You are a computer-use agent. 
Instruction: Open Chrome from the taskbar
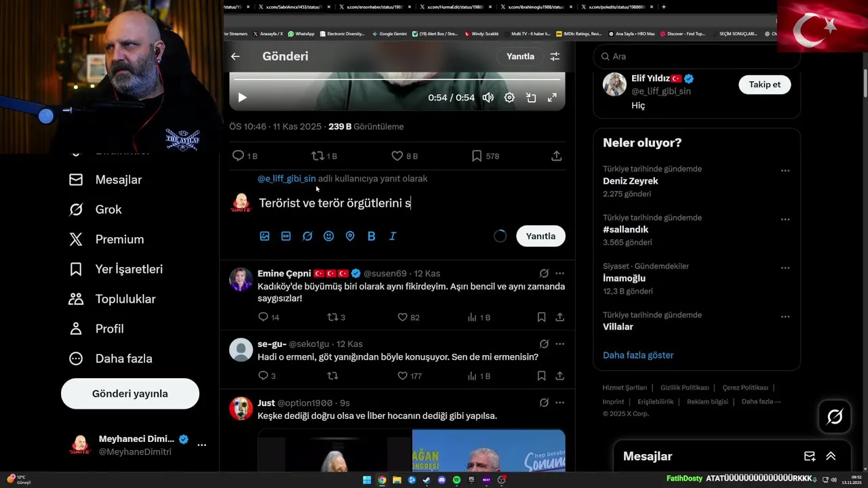[382, 480]
